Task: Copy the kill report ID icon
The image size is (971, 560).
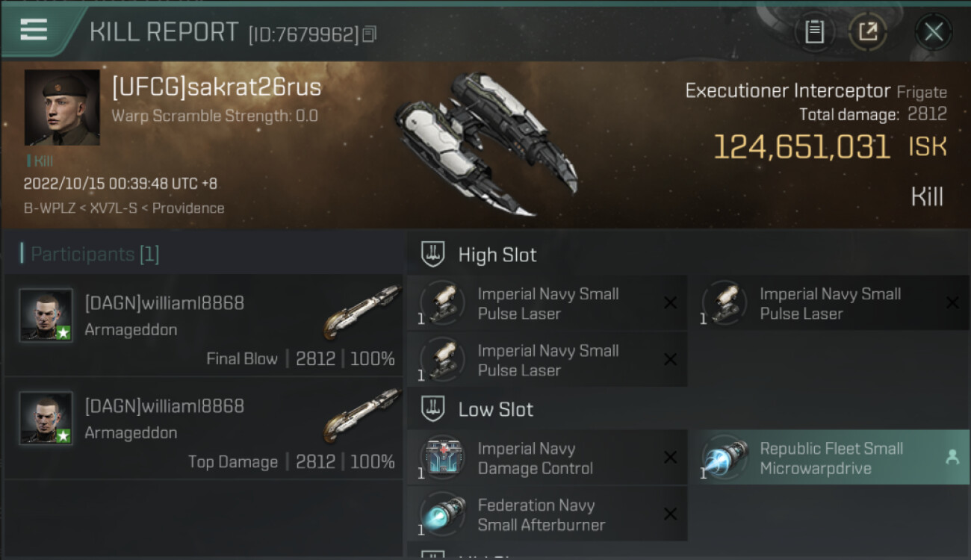Action: click(x=370, y=34)
